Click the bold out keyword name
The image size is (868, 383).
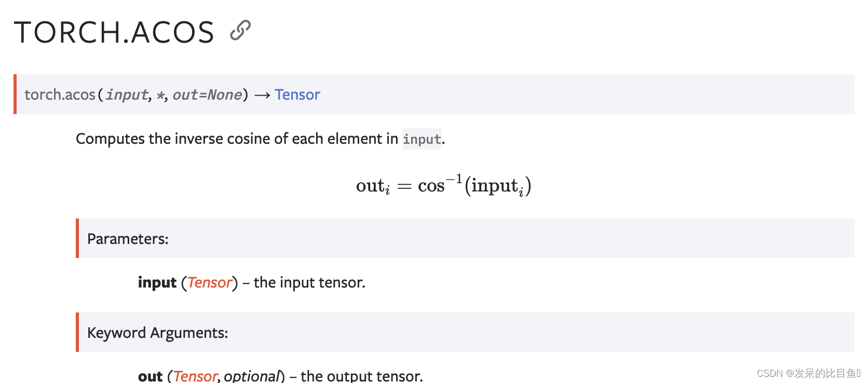[x=150, y=376]
